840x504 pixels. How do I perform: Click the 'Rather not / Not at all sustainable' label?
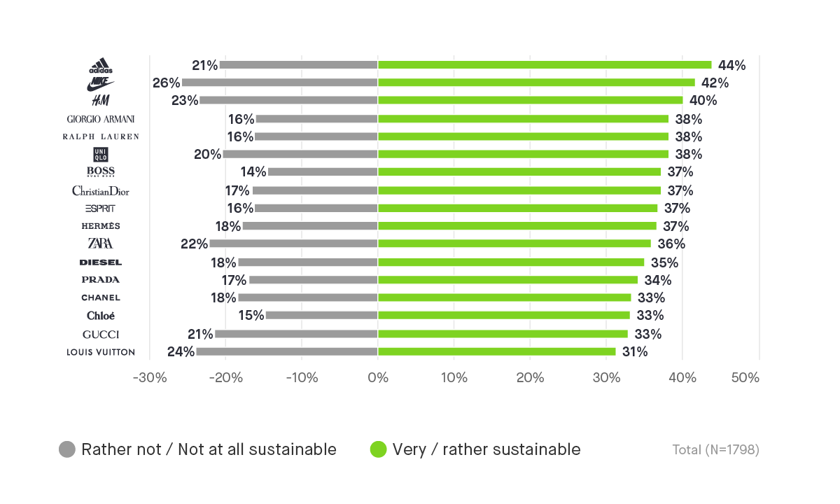(209, 449)
